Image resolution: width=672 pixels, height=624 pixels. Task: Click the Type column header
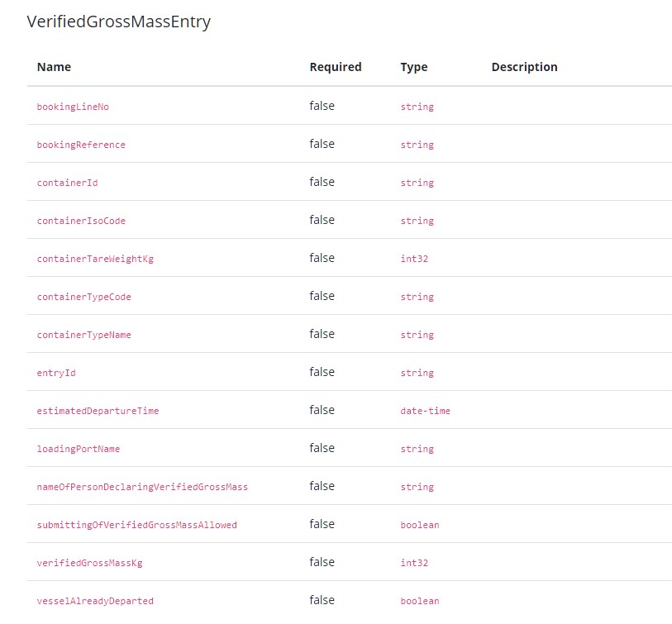pyautogui.click(x=414, y=67)
